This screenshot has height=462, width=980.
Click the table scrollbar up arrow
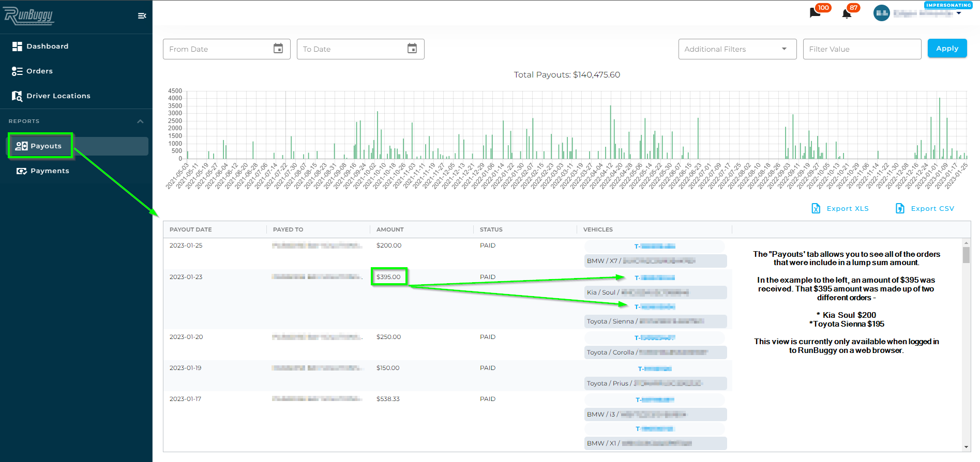(x=966, y=242)
